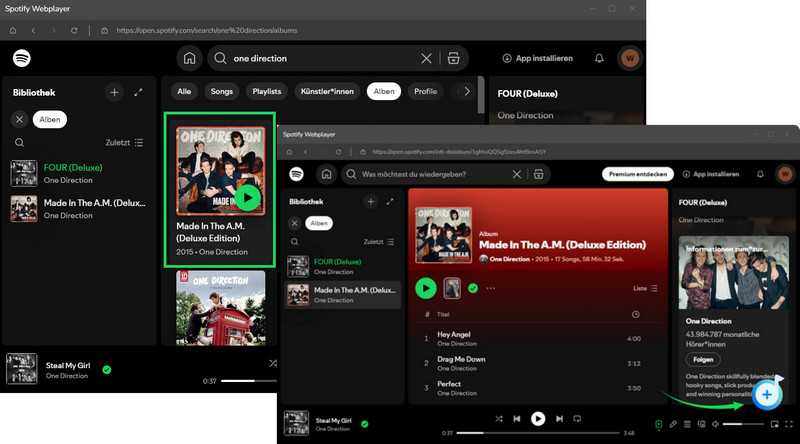Click App installieren in front window
Image resolution: width=800 pixels, height=444 pixels.
pos(711,174)
